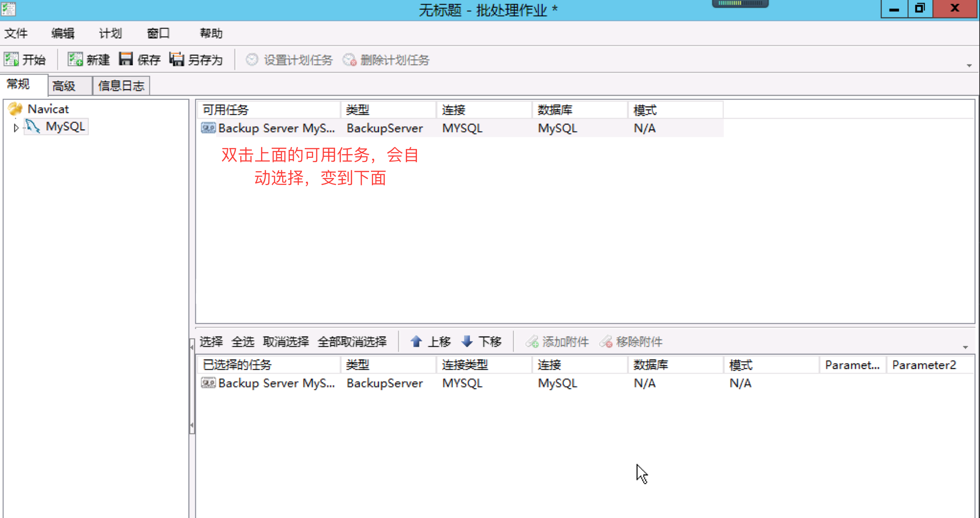Screen dimensions: 980x518
Task: Click the Save As (另存为) icon
Action: coord(177,59)
